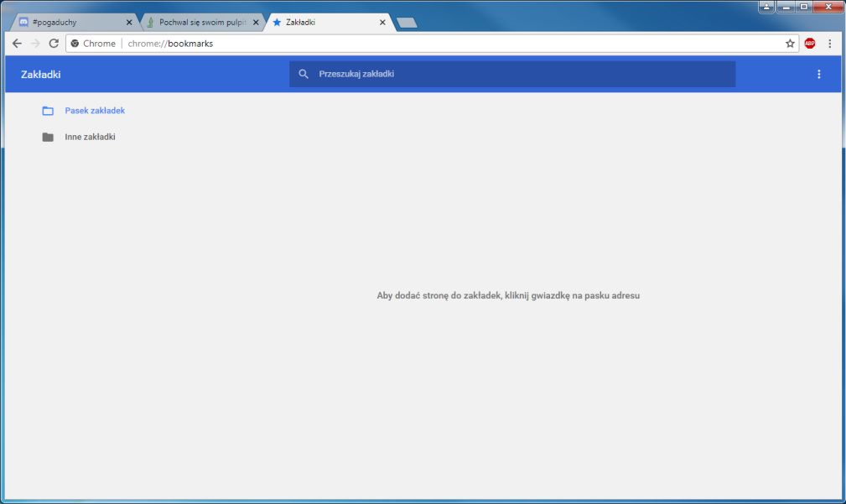Image resolution: width=846 pixels, height=504 pixels.
Task: Click the Forward navigation arrow
Action: tap(35, 44)
